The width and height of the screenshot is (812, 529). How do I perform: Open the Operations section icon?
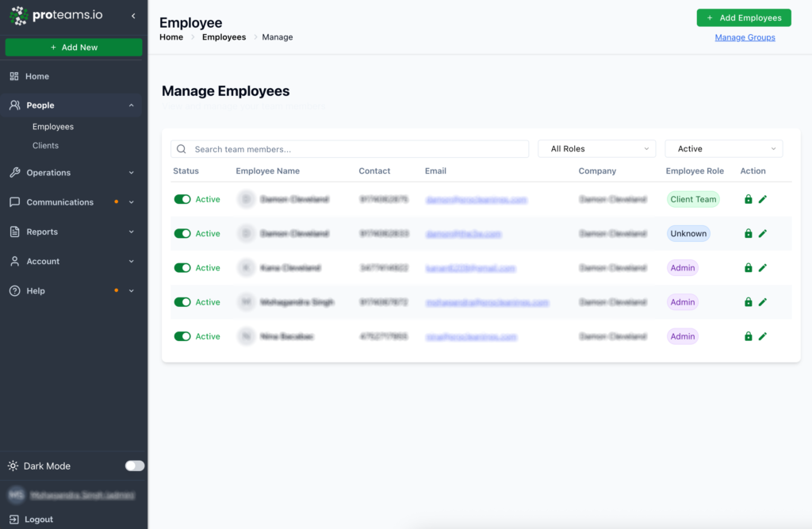pos(13,172)
